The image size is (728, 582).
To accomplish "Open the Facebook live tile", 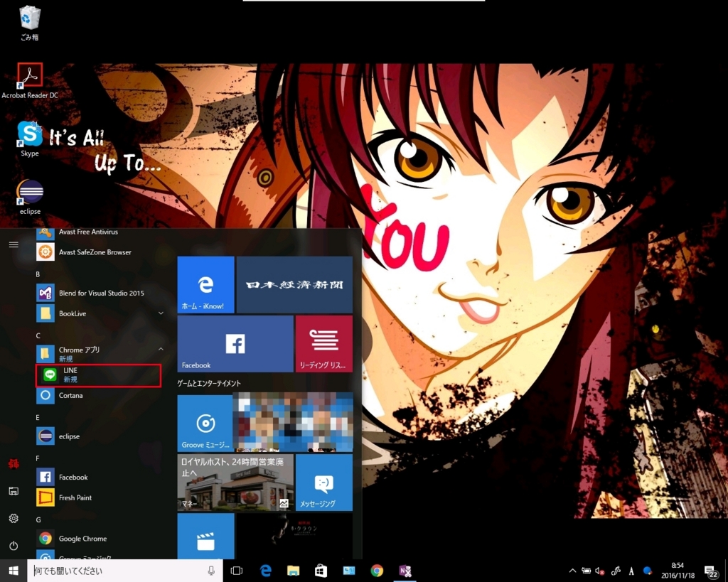I will coord(235,343).
